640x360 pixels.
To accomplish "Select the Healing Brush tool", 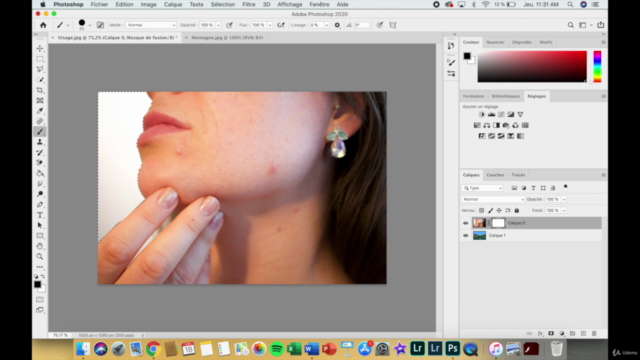I will (40, 121).
